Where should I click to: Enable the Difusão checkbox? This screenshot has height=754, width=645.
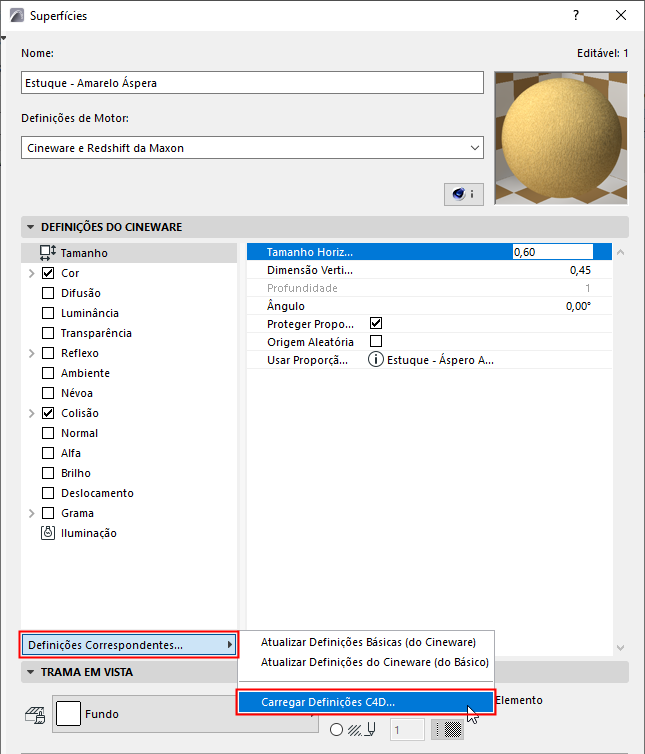pos(48,293)
